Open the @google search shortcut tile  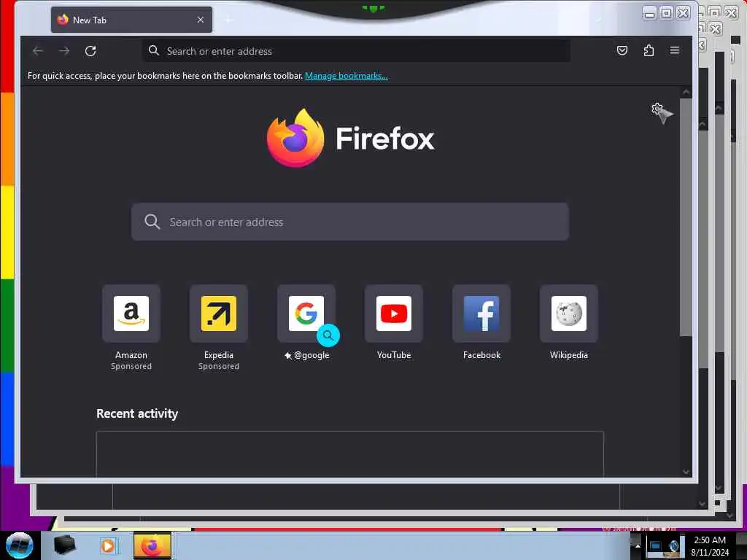click(x=306, y=314)
